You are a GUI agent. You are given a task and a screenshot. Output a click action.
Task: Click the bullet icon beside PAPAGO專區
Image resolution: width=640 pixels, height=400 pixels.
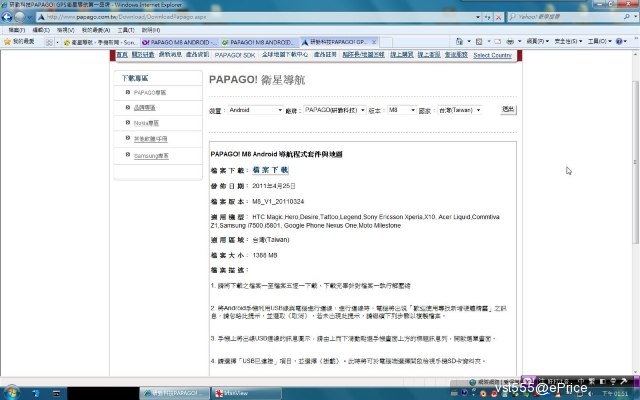[x=128, y=92]
